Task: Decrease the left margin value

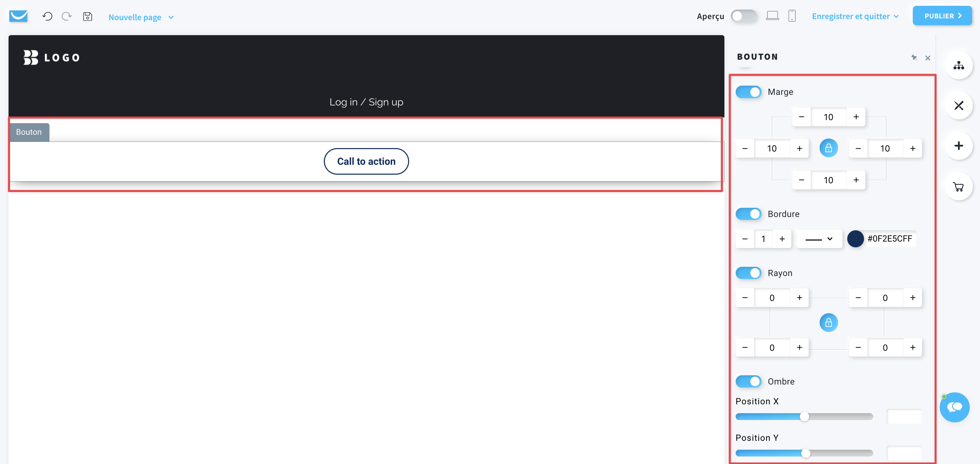Action: pyautogui.click(x=745, y=148)
